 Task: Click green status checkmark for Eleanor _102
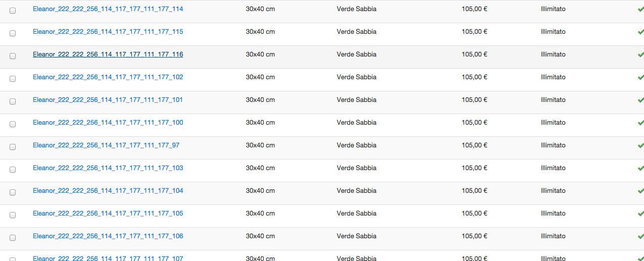640,77
